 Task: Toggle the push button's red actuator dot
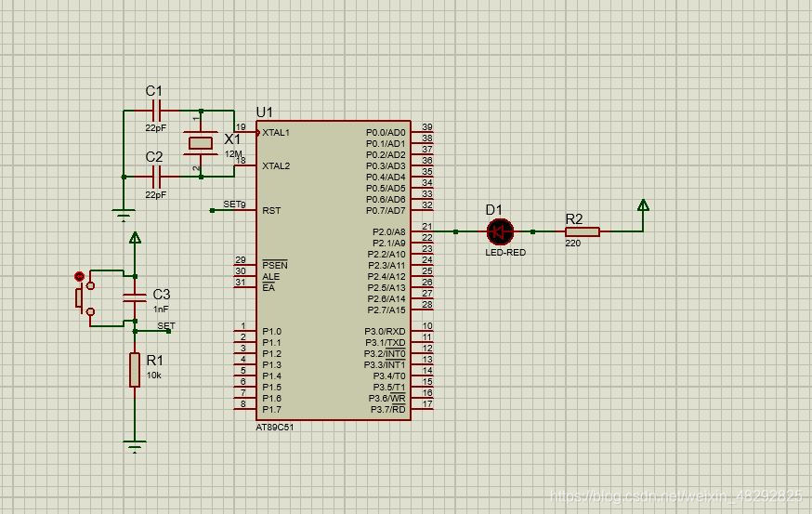(x=79, y=276)
